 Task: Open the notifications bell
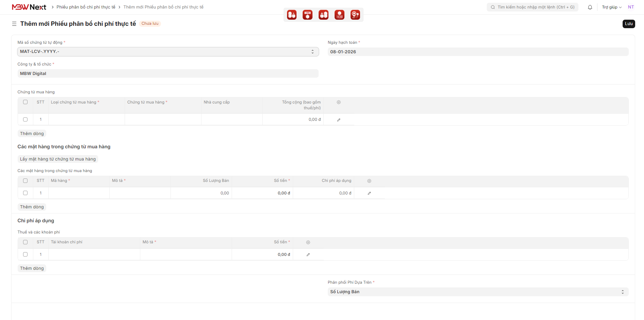(590, 7)
